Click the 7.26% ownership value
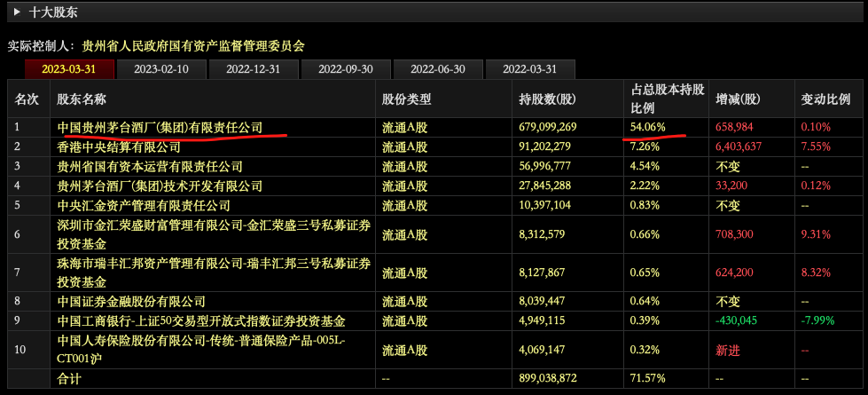Image resolution: width=868 pixels, height=395 pixels. pyautogui.click(x=645, y=146)
